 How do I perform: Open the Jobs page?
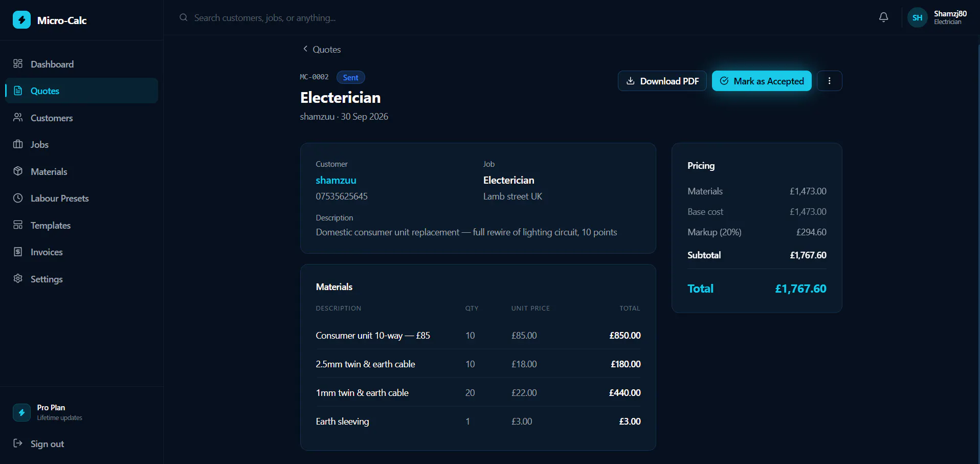click(81, 144)
